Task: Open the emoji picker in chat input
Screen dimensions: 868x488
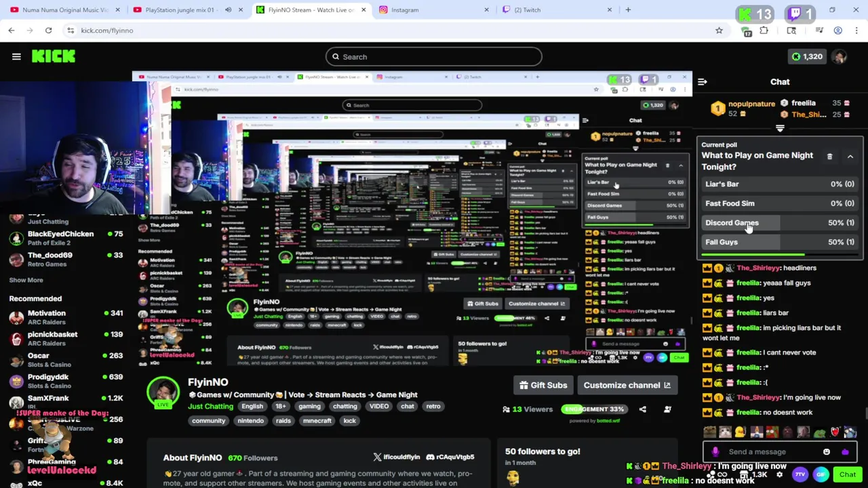Action: 827,452
